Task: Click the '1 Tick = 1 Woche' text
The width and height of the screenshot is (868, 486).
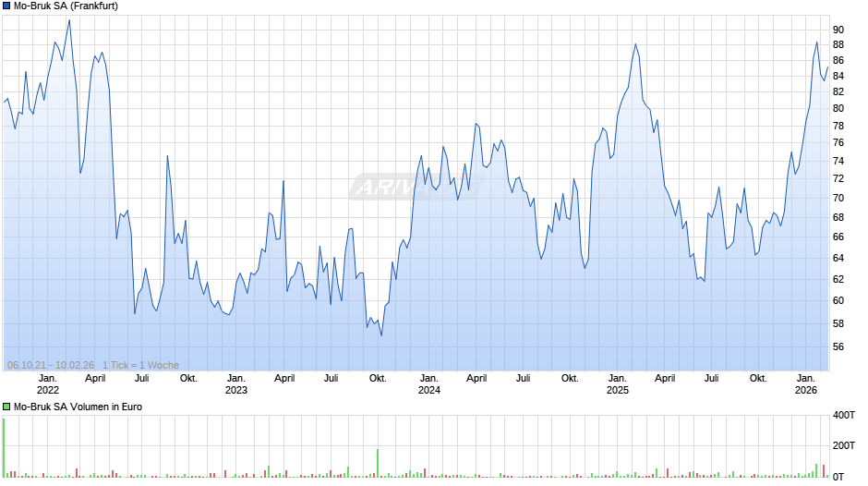Action: point(140,365)
